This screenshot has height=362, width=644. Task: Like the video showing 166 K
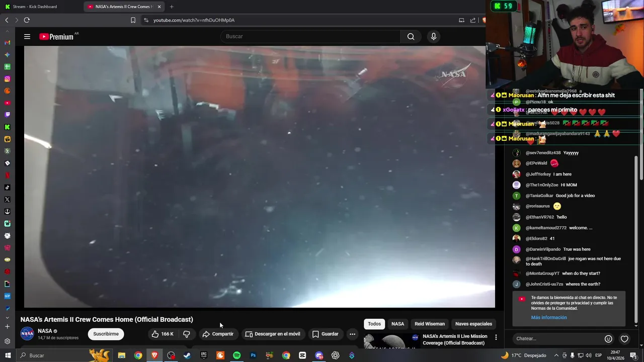click(x=163, y=334)
